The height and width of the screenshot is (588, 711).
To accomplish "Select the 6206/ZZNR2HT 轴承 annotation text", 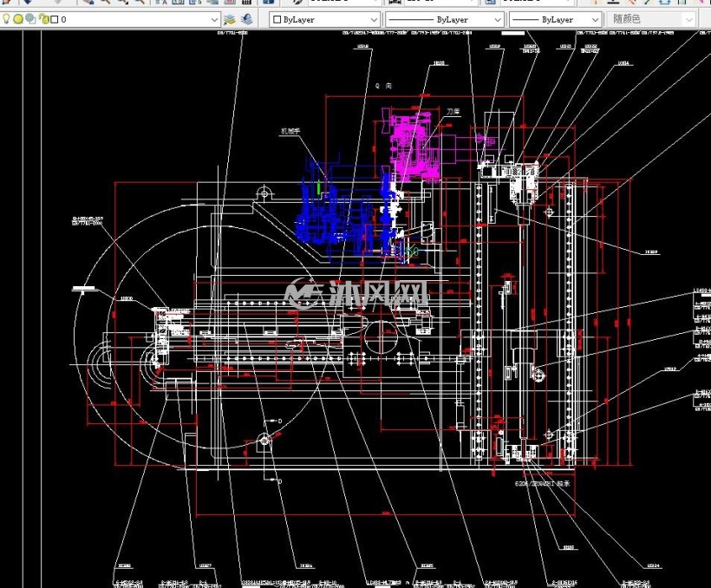I will coord(542,484).
